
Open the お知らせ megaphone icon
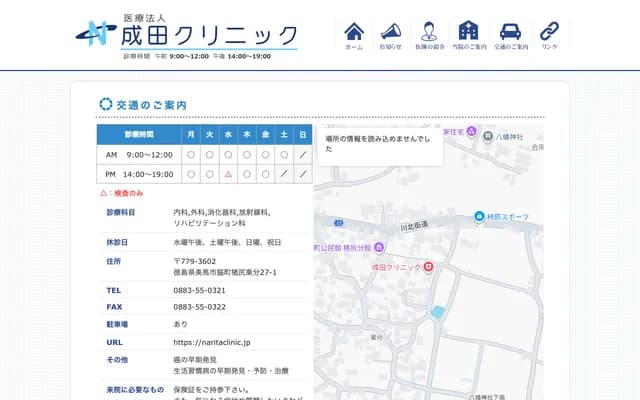391,31
